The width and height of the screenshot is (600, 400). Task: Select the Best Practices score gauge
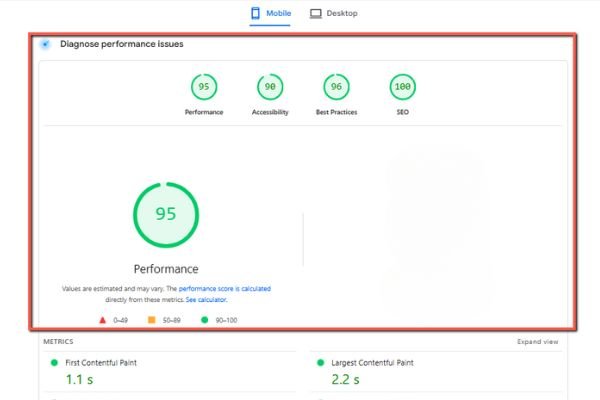point(336,88)
